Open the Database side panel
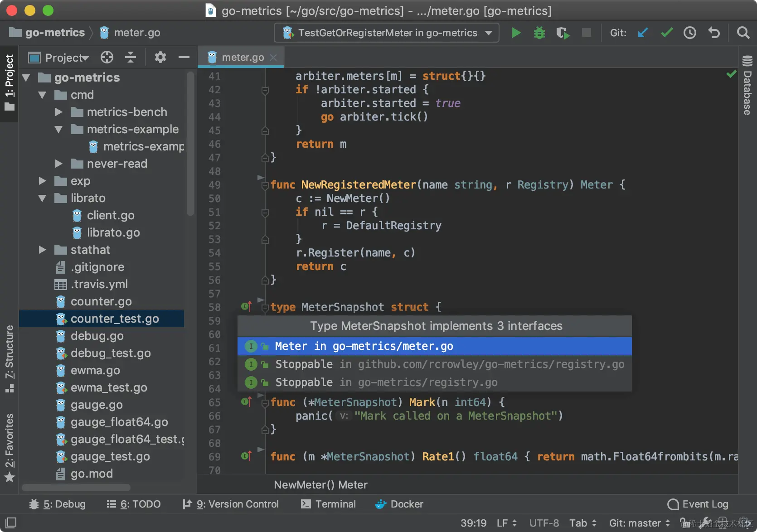The width and height of the screenshot is (757, 532). click(x=747, y=86)
